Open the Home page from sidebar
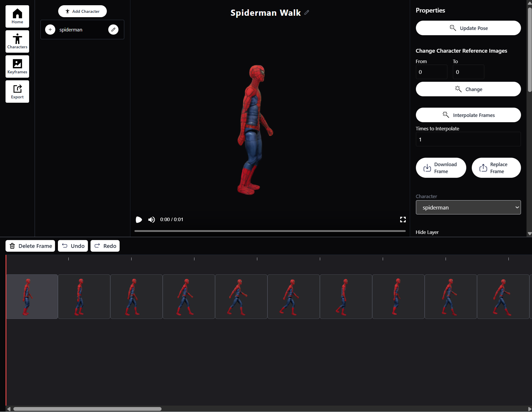The image size is (532, 412). click(17, 17)
